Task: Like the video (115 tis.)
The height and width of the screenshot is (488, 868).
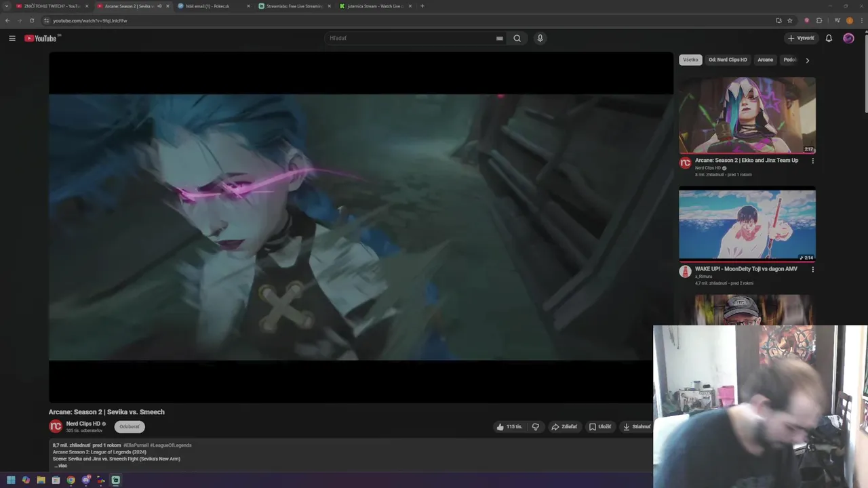Action: click(509, 426)
